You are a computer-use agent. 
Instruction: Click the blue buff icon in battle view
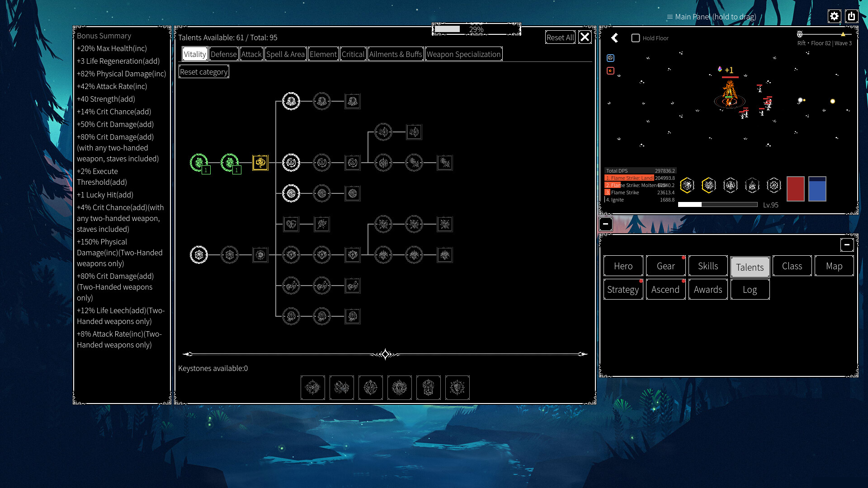click(x=610, y=58)
